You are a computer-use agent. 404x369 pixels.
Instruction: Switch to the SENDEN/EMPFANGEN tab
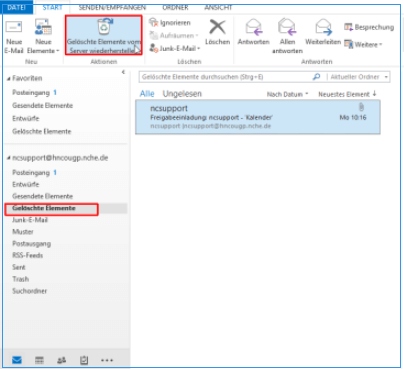(x=112, y=7)
